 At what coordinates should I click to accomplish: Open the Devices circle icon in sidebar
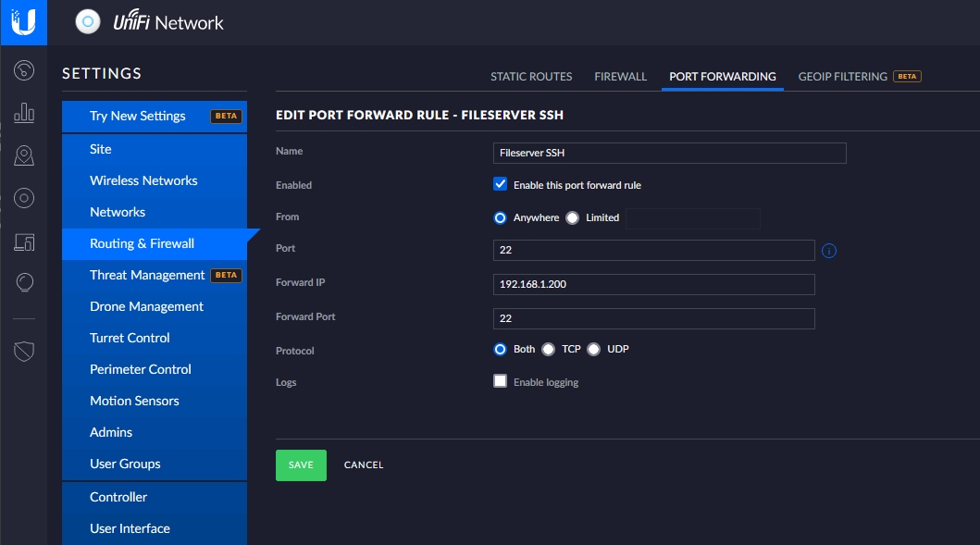point(24,198)
